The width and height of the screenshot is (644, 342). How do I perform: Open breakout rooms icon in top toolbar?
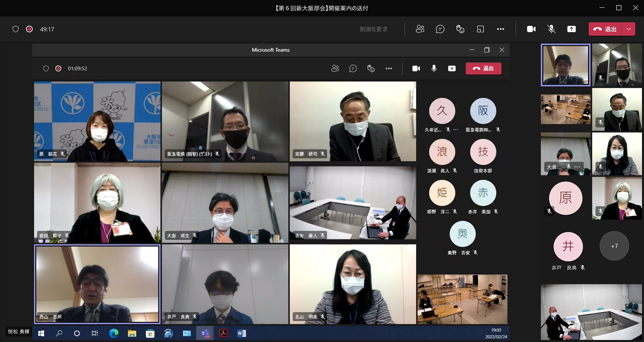click(480, 29)
